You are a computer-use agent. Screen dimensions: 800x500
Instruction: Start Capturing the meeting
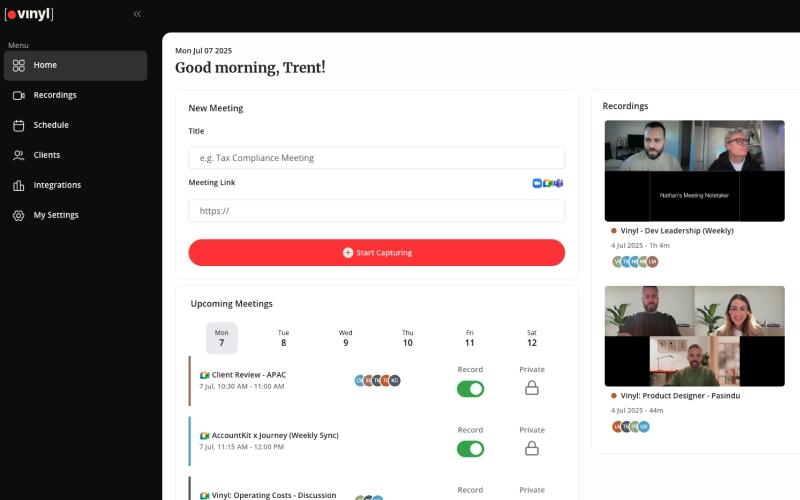pyautogui.click(x=377, y=253)
